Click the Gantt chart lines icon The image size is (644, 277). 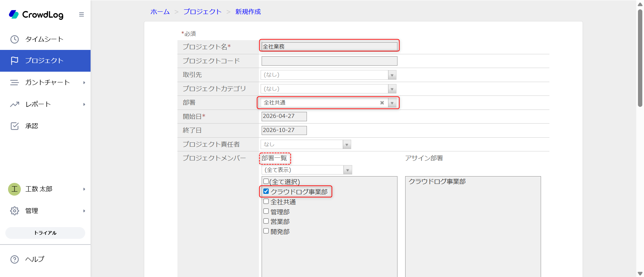pos(14,82)
